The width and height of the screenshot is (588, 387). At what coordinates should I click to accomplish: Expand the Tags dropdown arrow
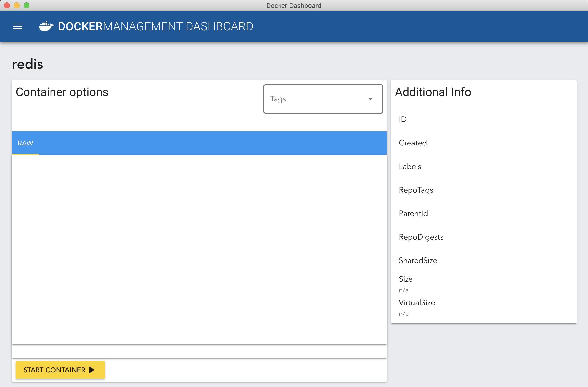click(370, 99)
